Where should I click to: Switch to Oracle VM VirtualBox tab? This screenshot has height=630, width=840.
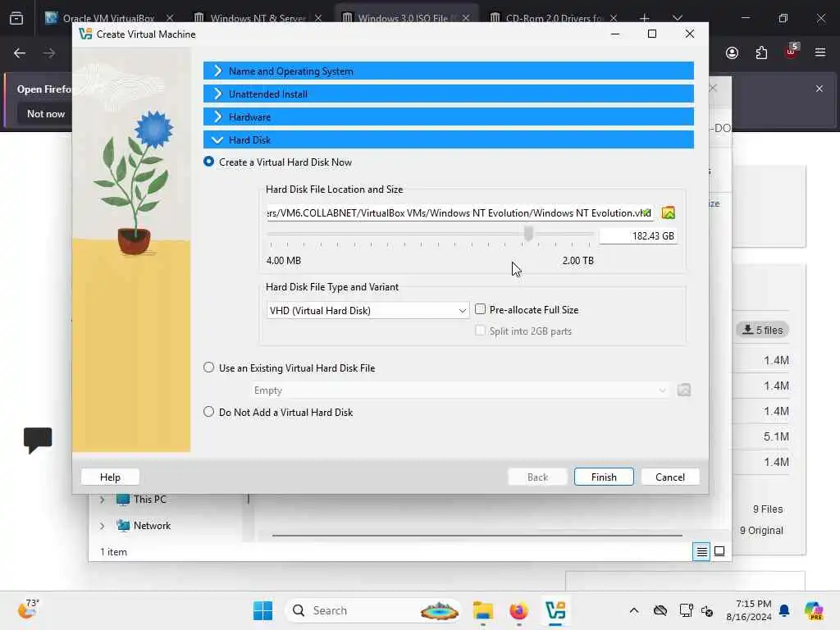pyautogui.click(x=109, y=18)
